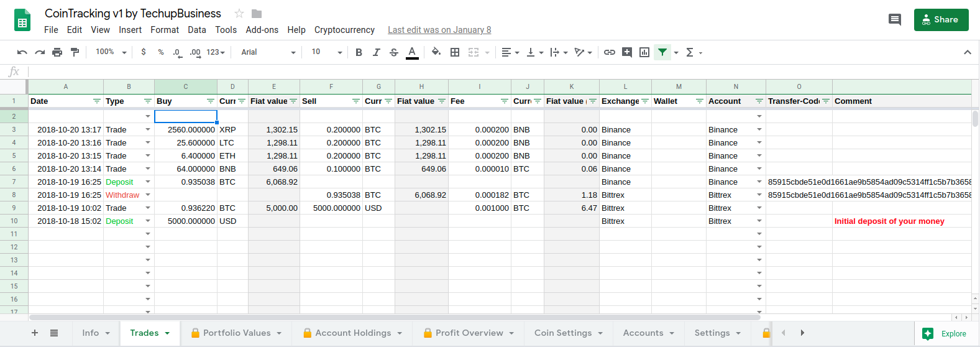The height and width of the screenshot is (347, 980).
Task: Open the Wallet column filter
Action: (x=700, y=101)
